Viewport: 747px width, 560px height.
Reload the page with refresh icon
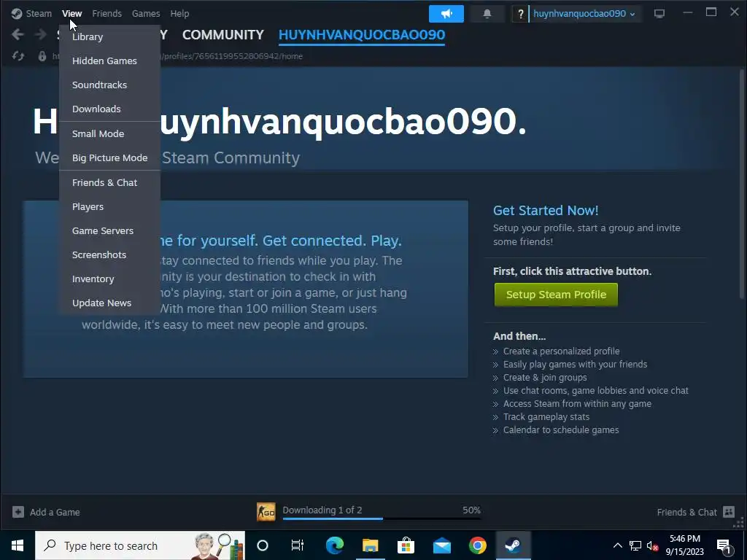tap(18, 56)
